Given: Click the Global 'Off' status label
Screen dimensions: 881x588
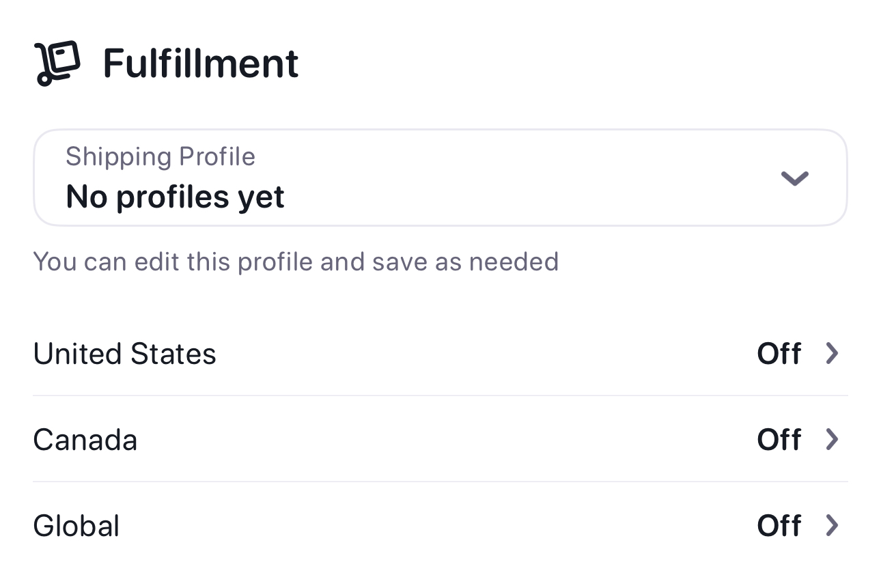Looking at the screenshot, I should [x=779, y=526].
